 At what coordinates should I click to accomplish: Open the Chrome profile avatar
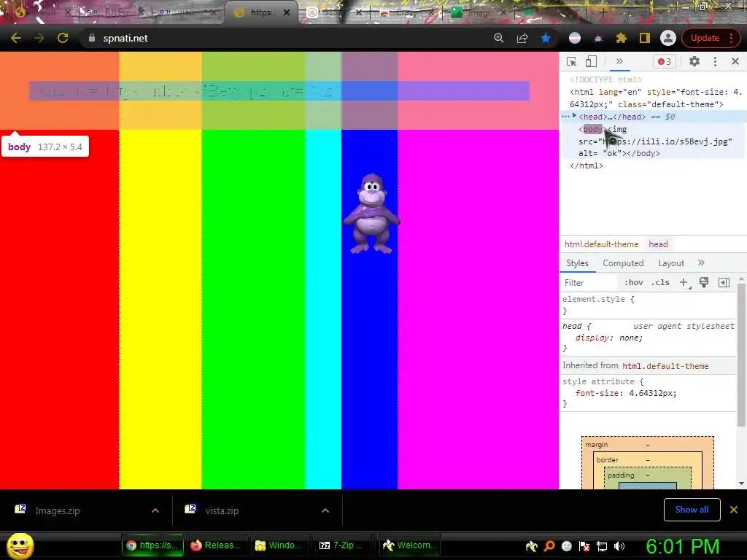668,38
